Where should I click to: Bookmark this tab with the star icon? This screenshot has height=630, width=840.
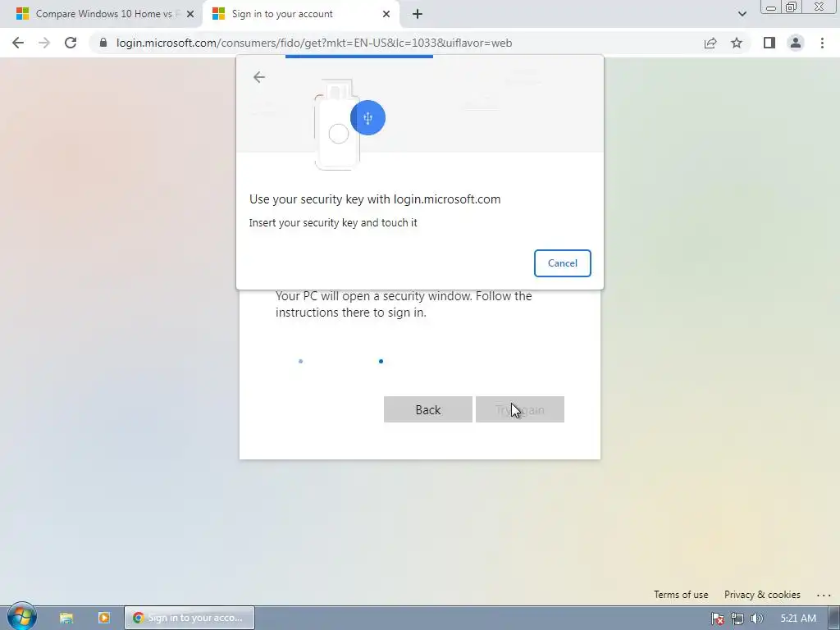(737, 43)
